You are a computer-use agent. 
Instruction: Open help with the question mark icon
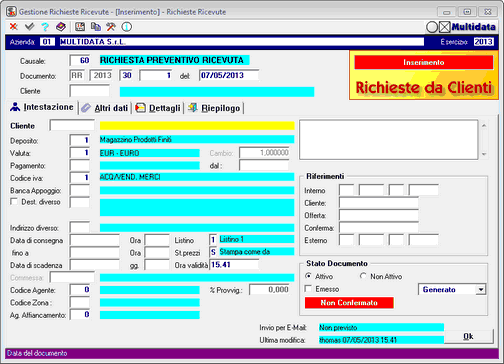point(45,27)
